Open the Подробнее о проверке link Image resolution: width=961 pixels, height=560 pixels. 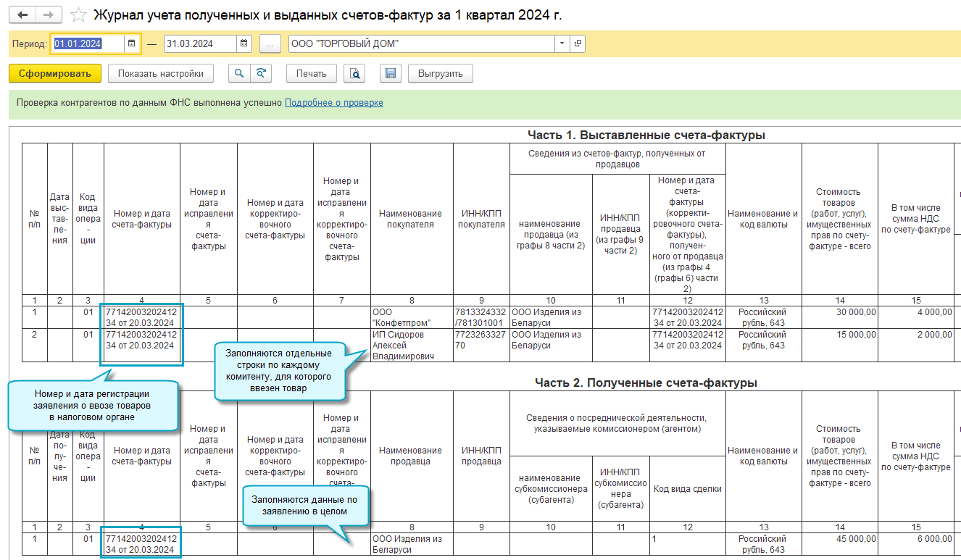[x=334, y=103]
